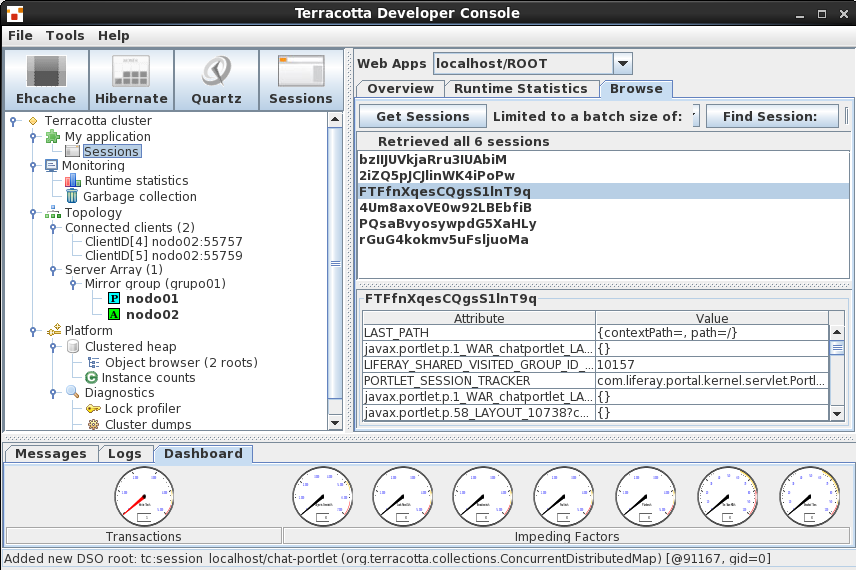856x570 pixels.
Task: Click the attribute table scrollbar down arrow
Action: click(x=837, y=414)
